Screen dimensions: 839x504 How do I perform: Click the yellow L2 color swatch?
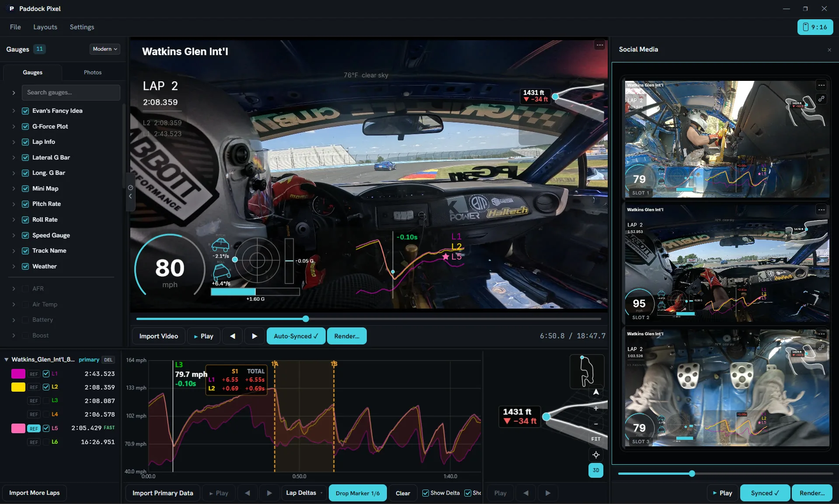coord(18,387)
